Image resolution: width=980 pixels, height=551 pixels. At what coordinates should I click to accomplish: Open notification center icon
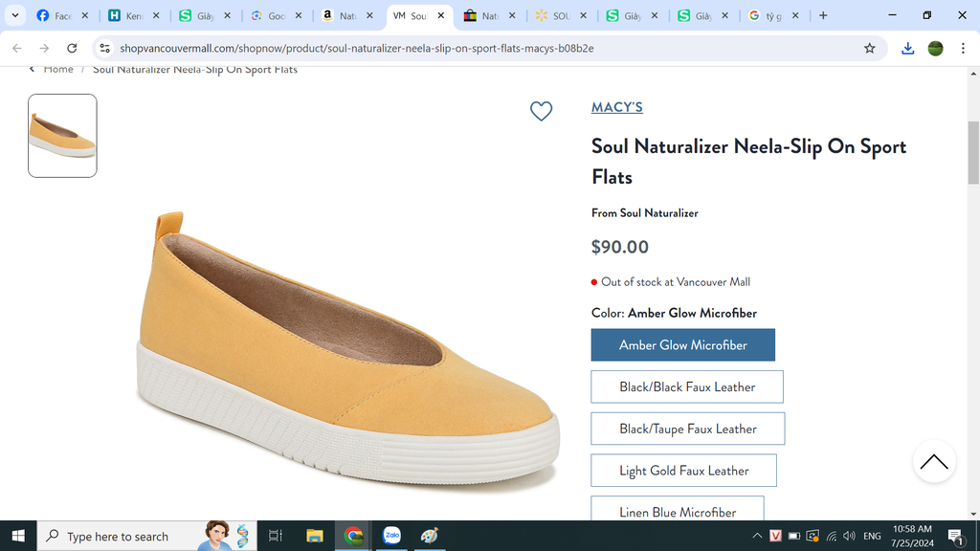pos(956,536)
